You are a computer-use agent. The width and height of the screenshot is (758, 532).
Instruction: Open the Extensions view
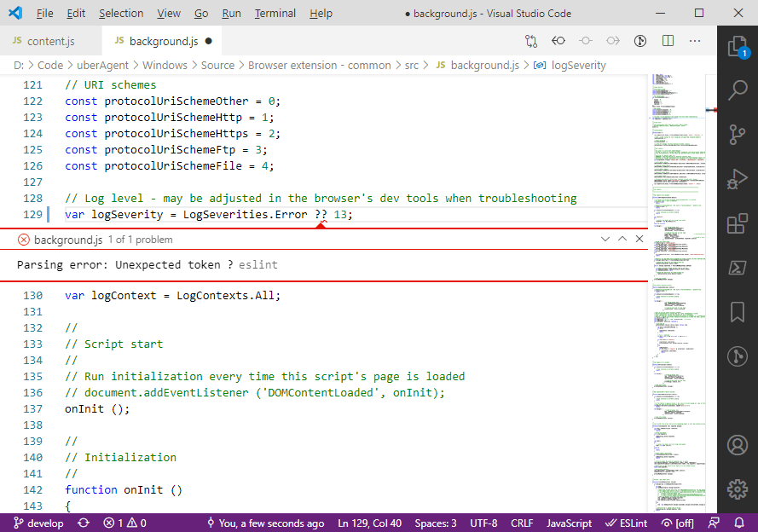(x=737, y=223)
